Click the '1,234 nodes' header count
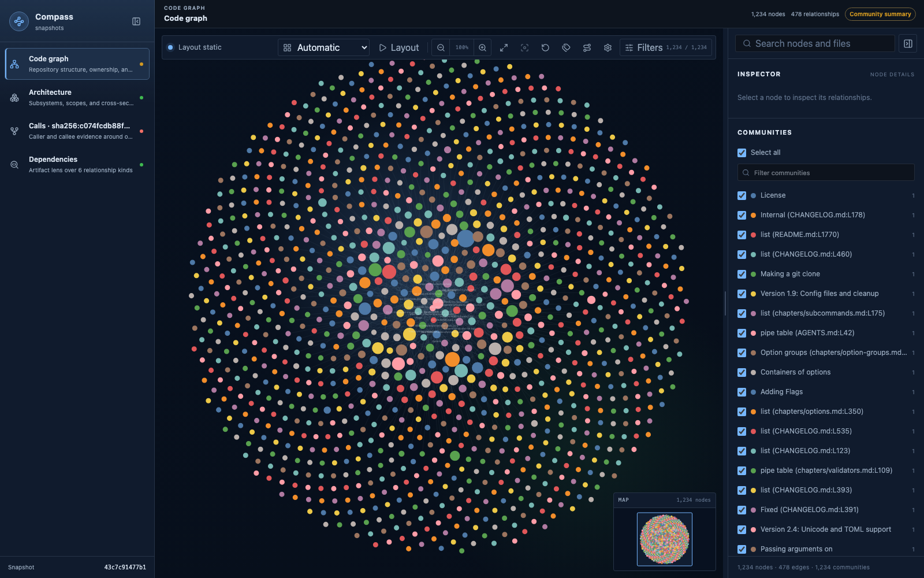924x578 pixels. (x=768, y=14)
